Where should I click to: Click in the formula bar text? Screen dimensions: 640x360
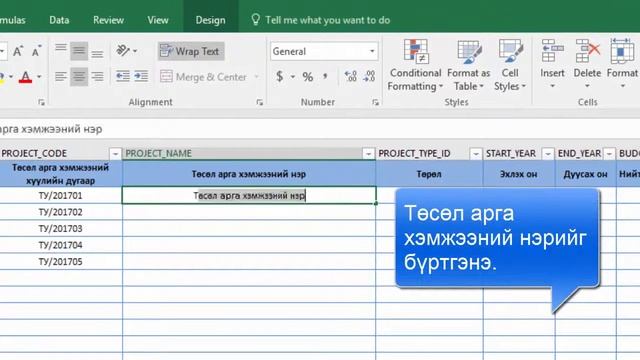click(51, 129)
